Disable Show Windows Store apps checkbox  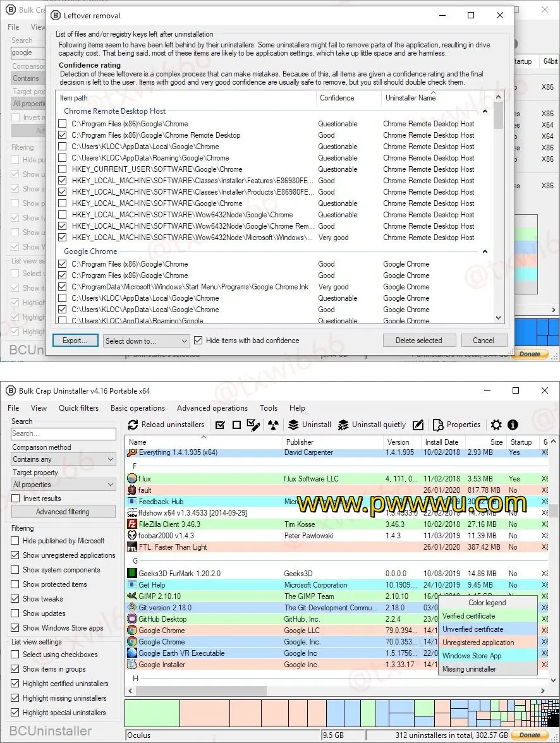tap(15, 628)
